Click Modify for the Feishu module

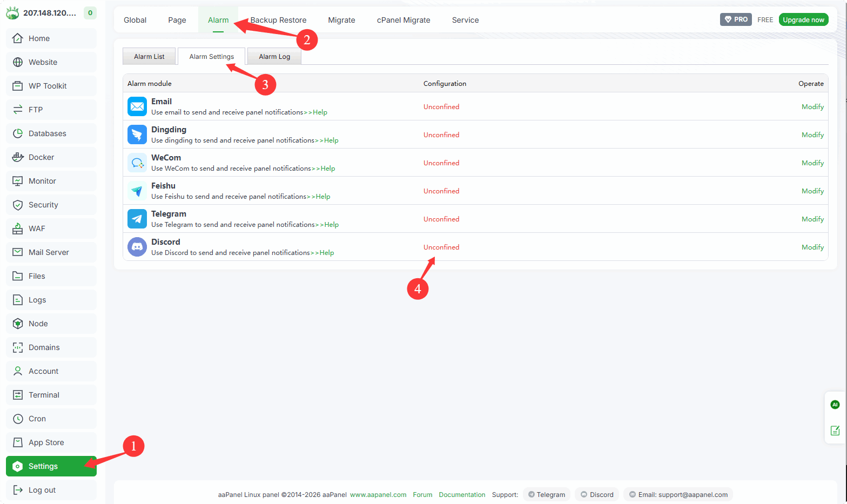coord(812,191)
